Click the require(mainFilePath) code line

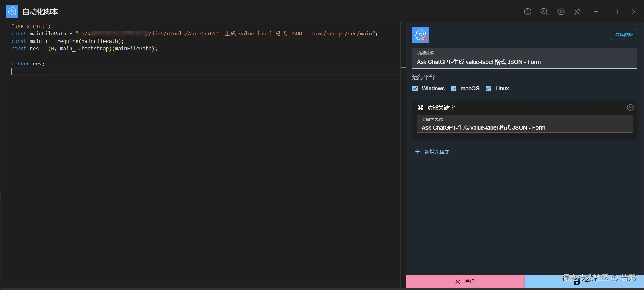[68, 41]
